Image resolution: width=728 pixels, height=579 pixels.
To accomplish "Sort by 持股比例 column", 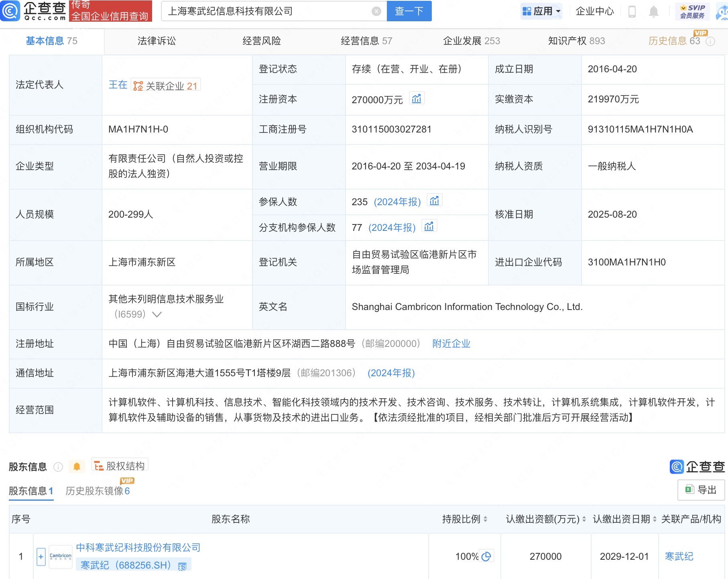I will pos(485,519).
